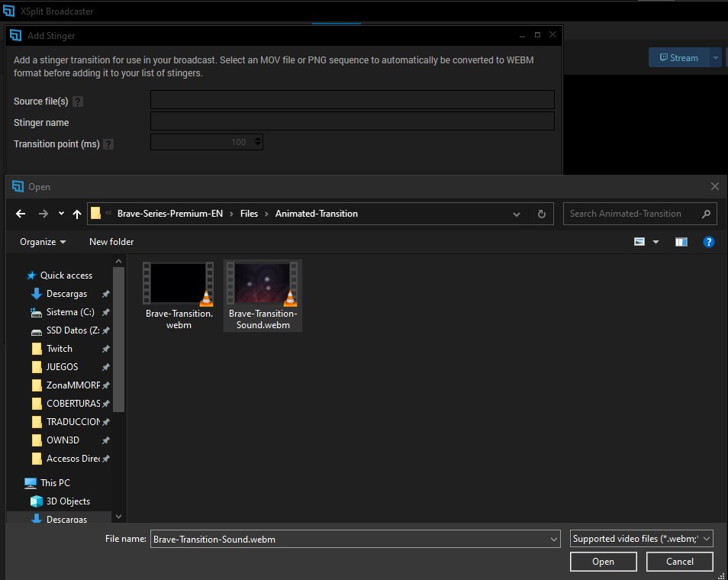The image size is (728, 580).
Task: Refresh the Animated-Transition folder view
Action: click(x=541, y=214)
